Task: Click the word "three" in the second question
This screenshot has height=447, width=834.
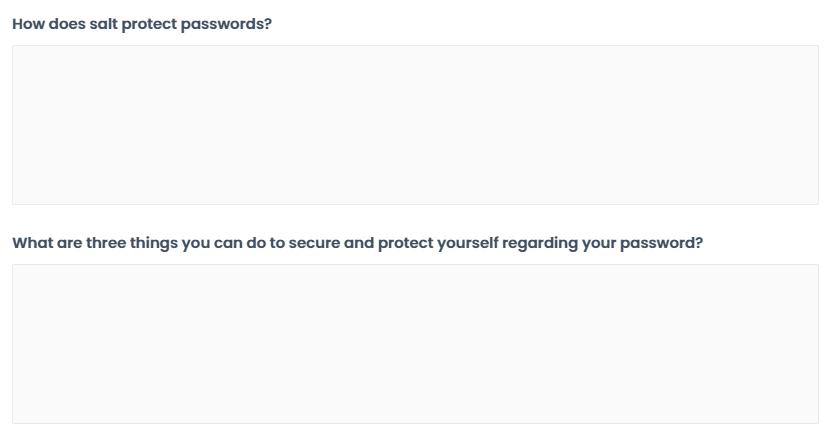Action: point(104,243)
